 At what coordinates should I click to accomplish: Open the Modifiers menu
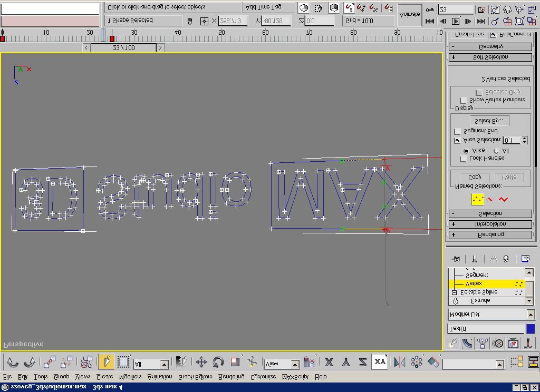[130, 377]
